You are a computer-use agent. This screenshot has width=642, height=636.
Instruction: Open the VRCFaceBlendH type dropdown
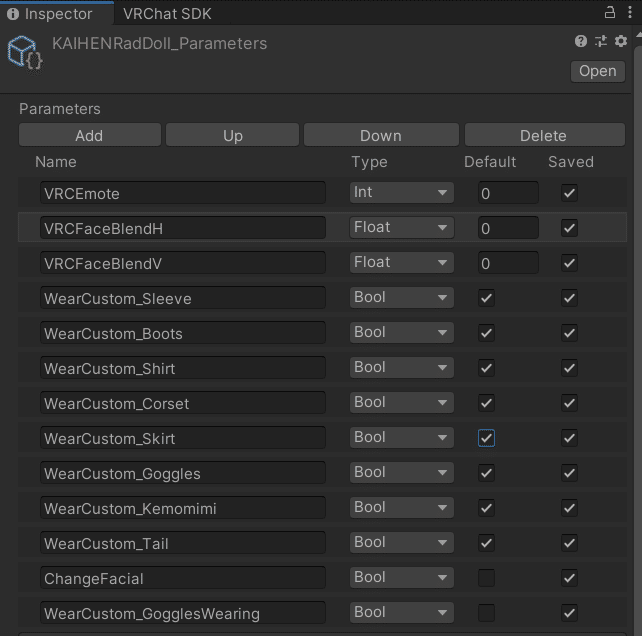pos(401,227)
